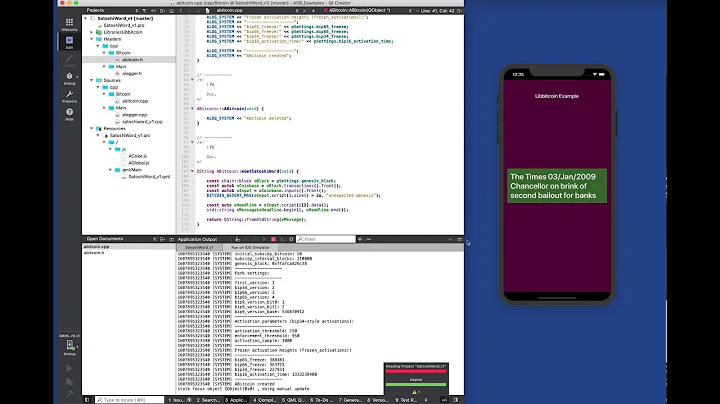Zoom in Application Output text
Screen dimensions: 720x404
[x=360, y=239]
